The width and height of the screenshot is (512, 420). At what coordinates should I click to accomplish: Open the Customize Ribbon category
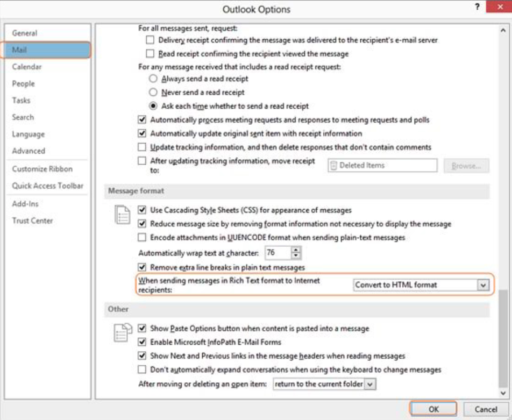click(x=42, y=169)
